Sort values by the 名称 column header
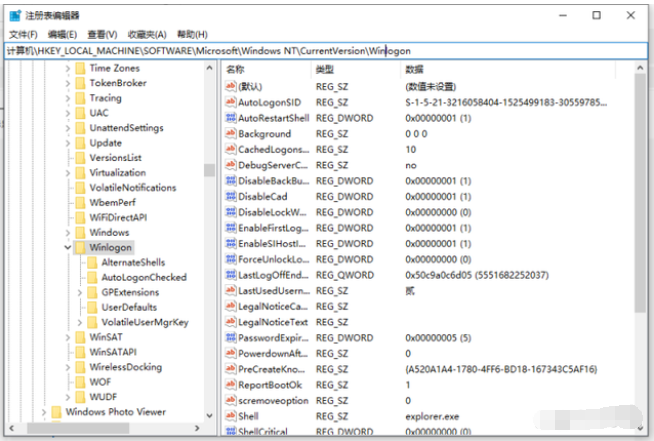The image size is (654, 441). click(236, 69)
